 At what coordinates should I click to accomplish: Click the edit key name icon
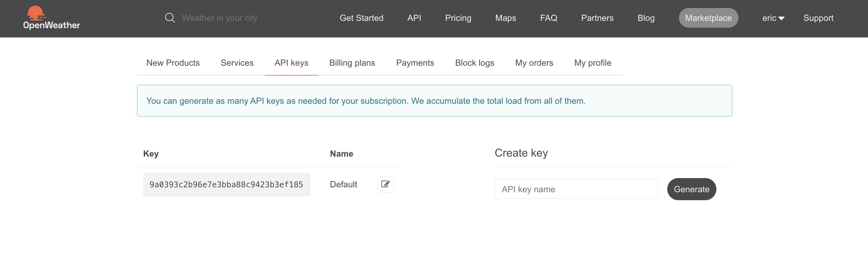386,184
